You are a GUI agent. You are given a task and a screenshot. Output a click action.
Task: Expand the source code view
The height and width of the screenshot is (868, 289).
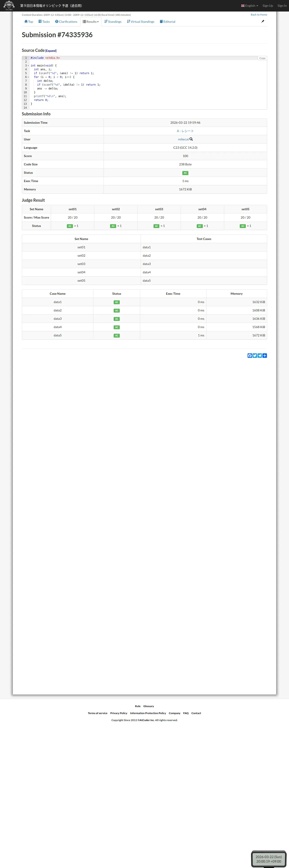click(x=51, y=51)
